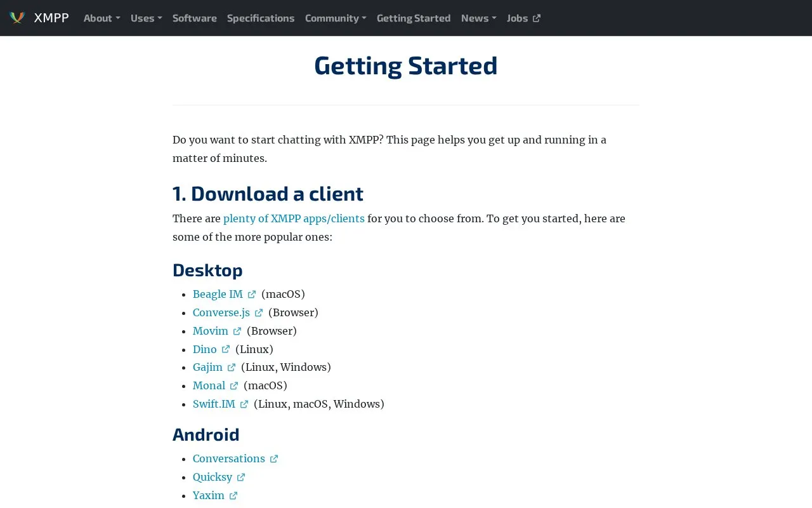Click the 'Android' section heading
812x508 pixels.
(206, 434)
